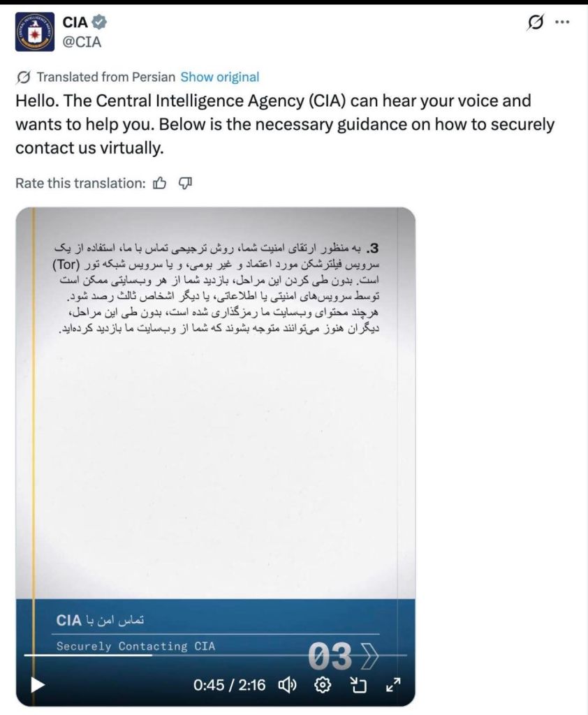Open picture-in-picture for the video
Image resolution: width=588 pixels, height=715 pixels.
358,685
